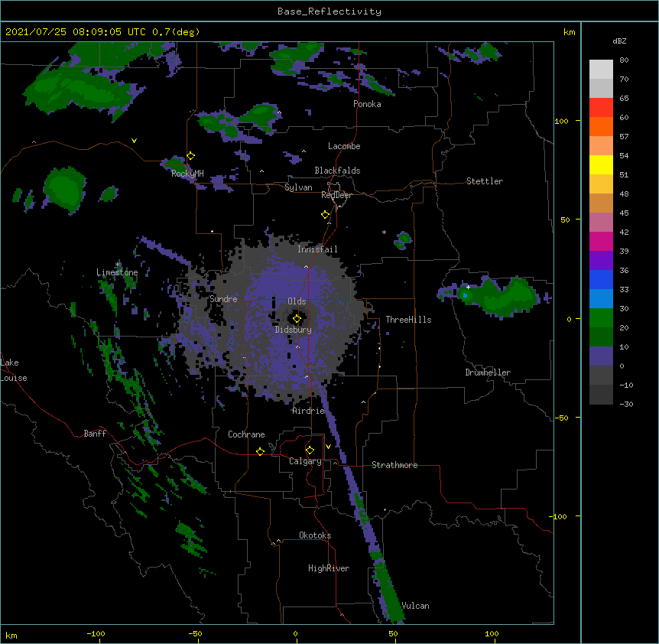Click the yellow diamond marker above Calgary label

[x=310, y=450]
